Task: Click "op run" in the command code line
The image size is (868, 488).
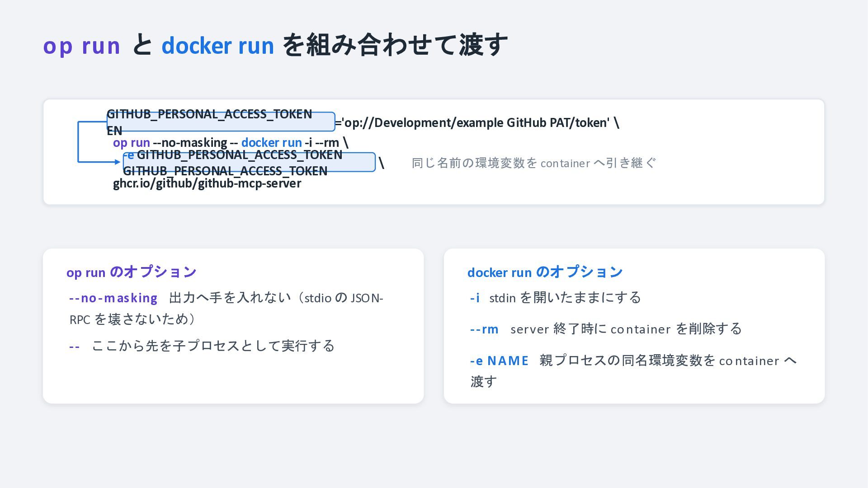Action: pos(132,143)
